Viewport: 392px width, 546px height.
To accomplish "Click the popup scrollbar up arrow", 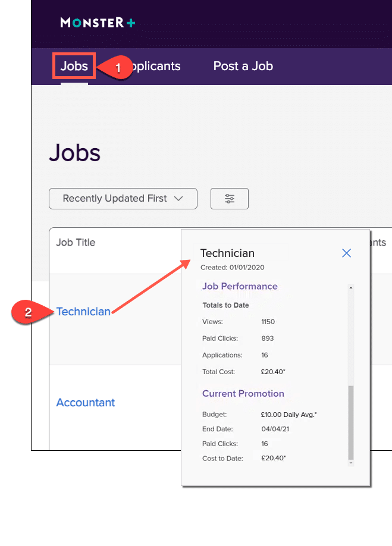I will [351, 288].
